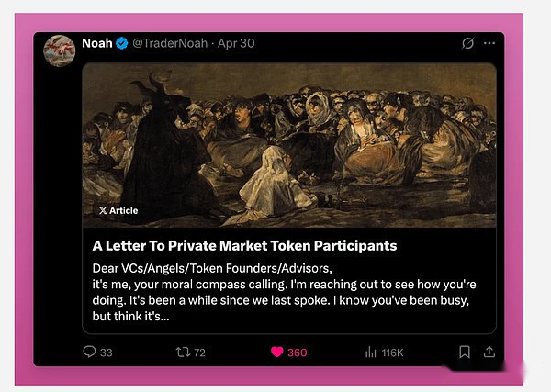Image resolution: width=551 pixels, height=392 pixels.
Task: Click the Grok circle-slash icon
Action: [467, 43]
